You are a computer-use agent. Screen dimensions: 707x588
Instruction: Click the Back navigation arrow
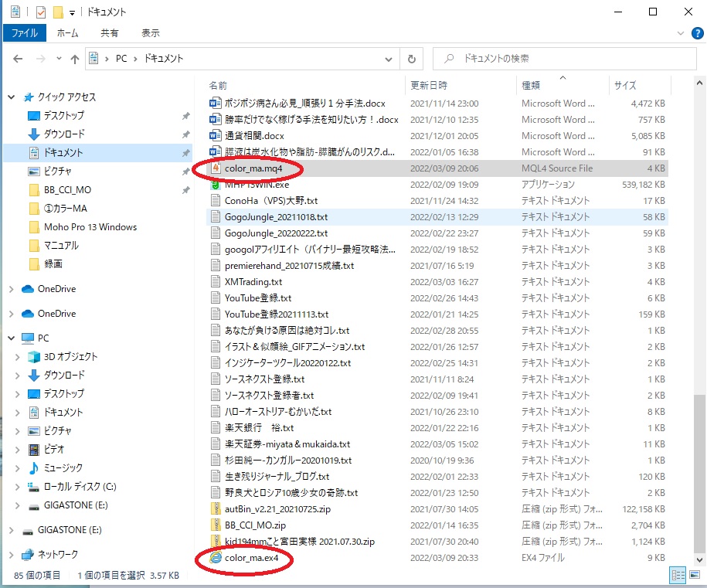(18, 59)
